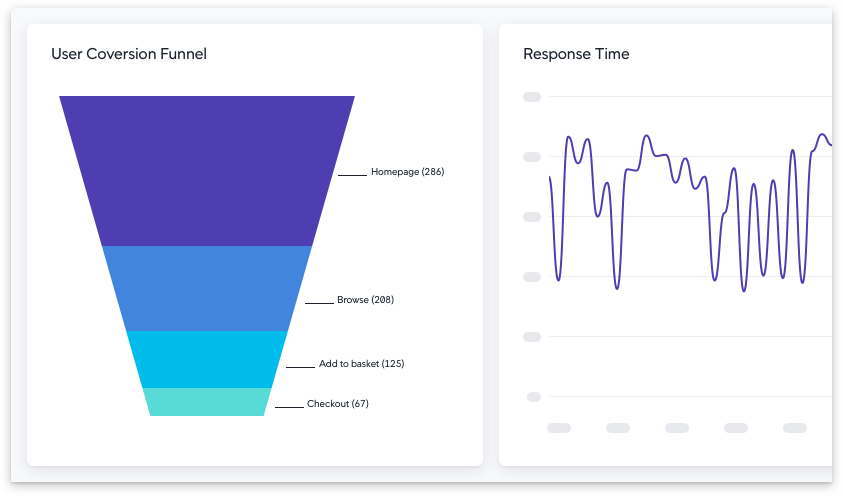Viewport: 843px width, 496px height.
Task: Click the second x-axis placeholder from left
Action: [x=618, y=428]
